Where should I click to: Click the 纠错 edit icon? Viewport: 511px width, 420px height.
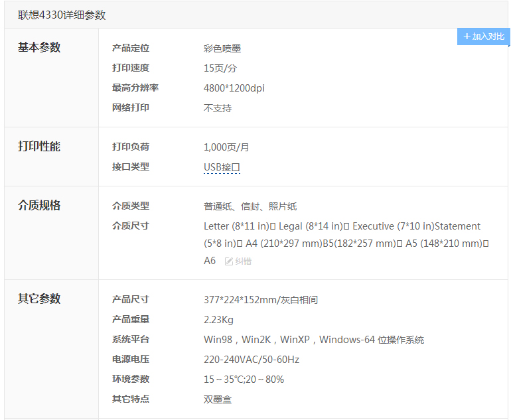[x=229, y=261]
